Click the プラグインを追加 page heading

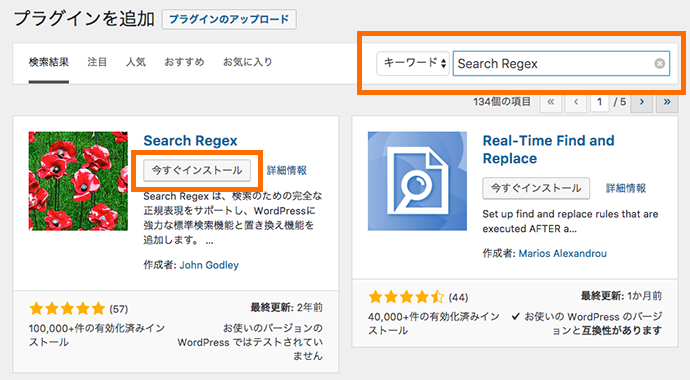(x=84, y=19)
